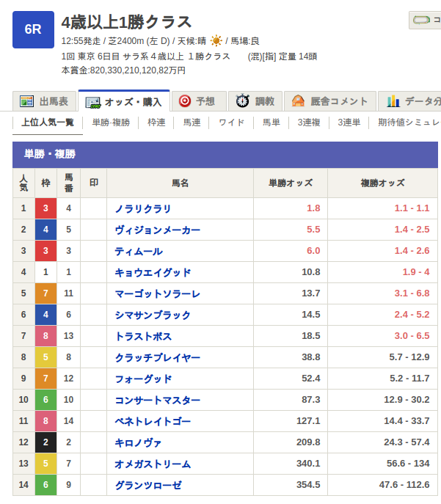Select the 馬連 odds sub-tab
The width and height of the screenshot is (441, 504).
(192, 123)
